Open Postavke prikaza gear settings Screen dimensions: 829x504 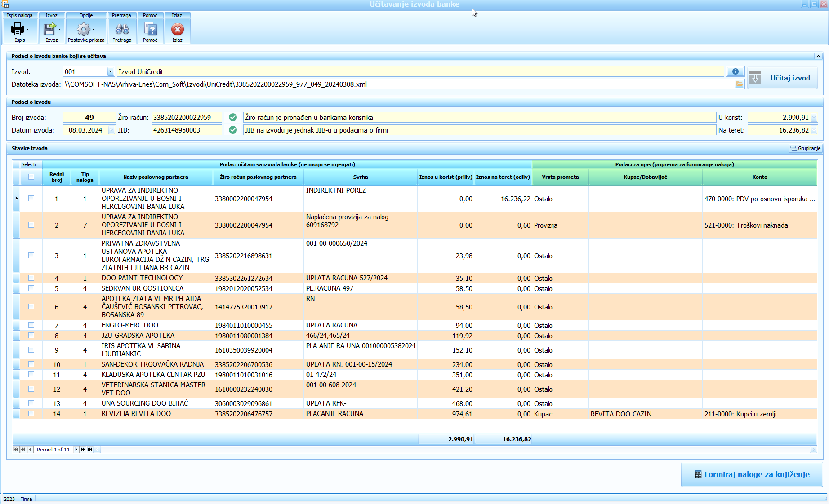[x=84, y=30]
